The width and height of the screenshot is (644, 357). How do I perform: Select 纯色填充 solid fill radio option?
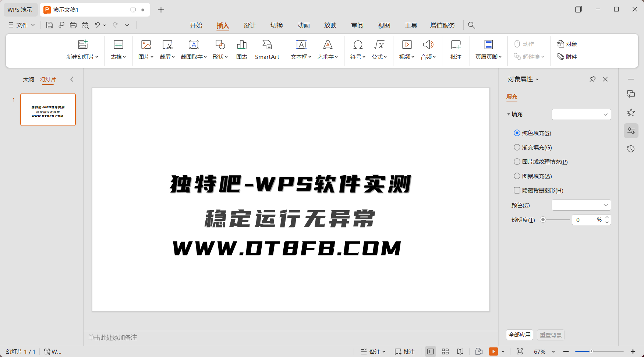tap(517, 133)
